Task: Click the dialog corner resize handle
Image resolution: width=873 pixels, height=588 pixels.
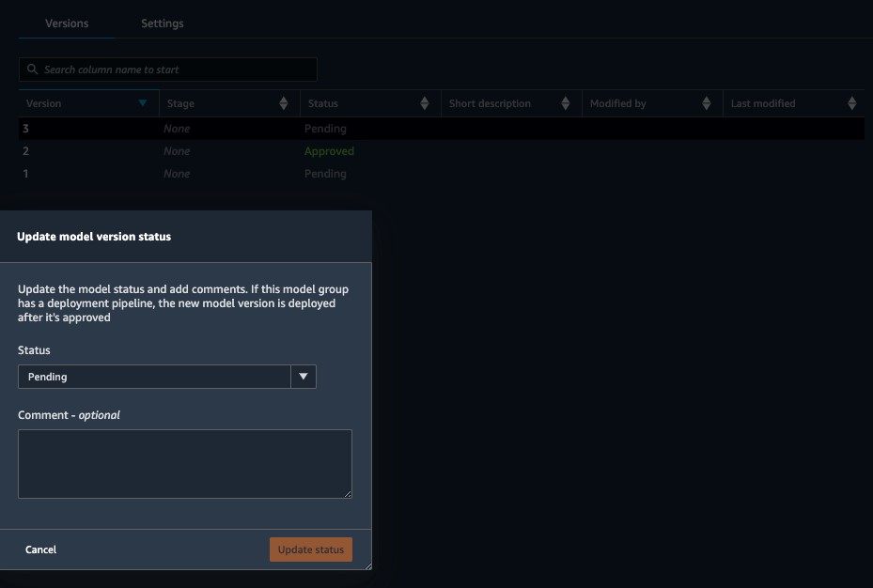Action: pos(368,565)
